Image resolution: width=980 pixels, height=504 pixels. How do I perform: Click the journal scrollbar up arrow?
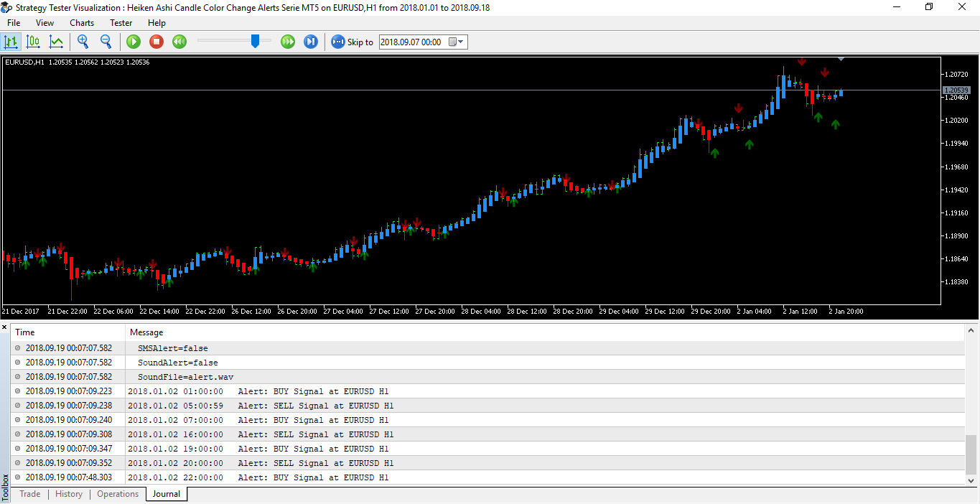[972, 330]
